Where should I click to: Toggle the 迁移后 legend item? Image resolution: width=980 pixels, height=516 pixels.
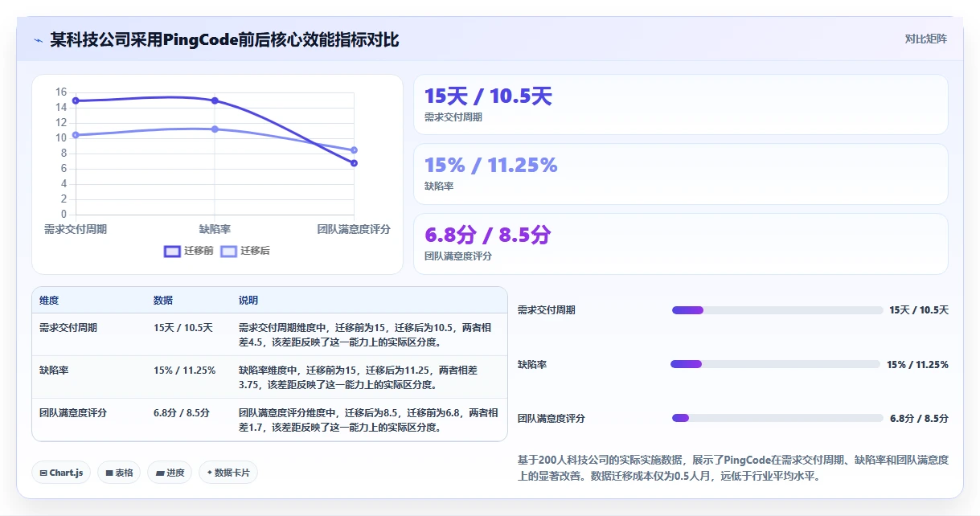point(245,251)
